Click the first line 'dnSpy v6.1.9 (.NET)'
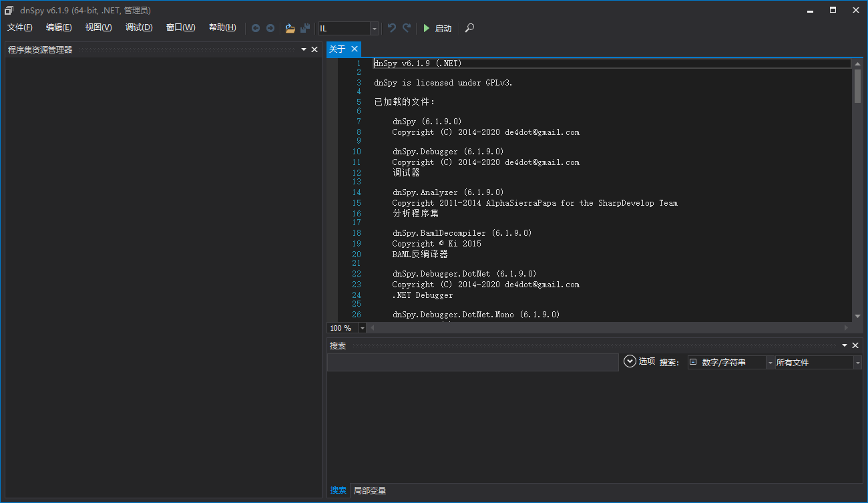The width and height of the screenshot is (868, 503). (418, 63)
